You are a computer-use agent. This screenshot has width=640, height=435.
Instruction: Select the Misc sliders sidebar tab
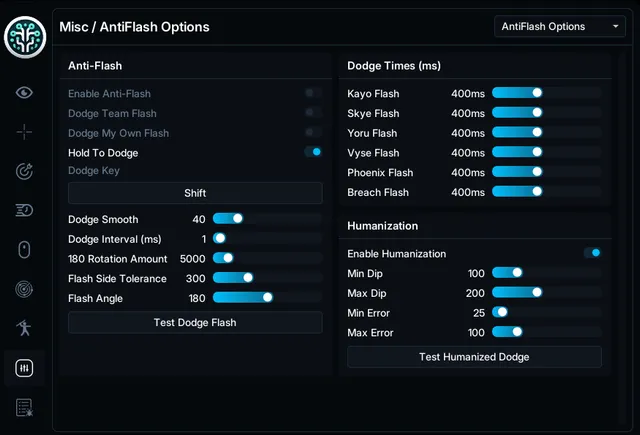tap(24, 368)
